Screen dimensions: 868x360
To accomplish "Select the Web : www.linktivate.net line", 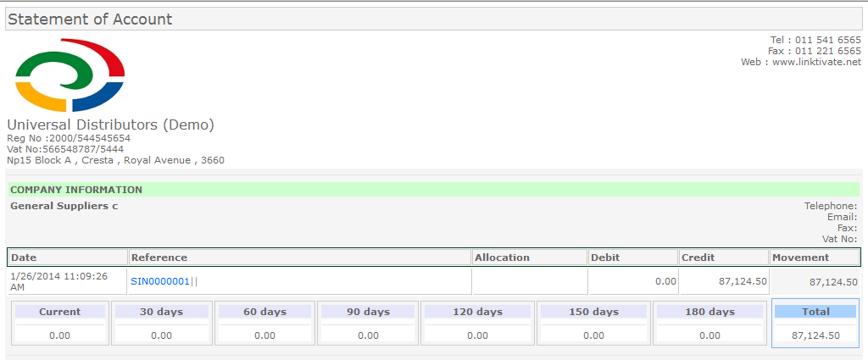I will point(801,62).
